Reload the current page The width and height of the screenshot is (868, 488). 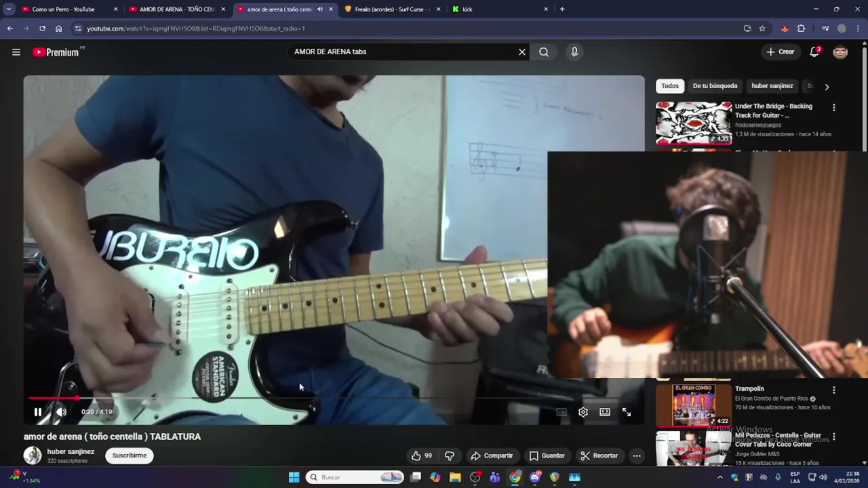(x=42, y=28)
